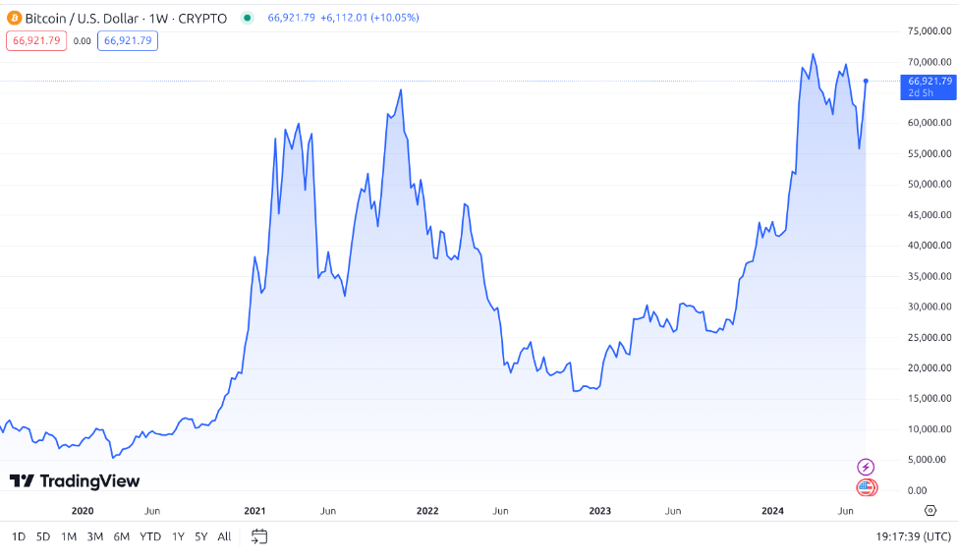The image size is (958, 560).
Task: Click the purple lightning bolt event icon
Action: [866, 467]
